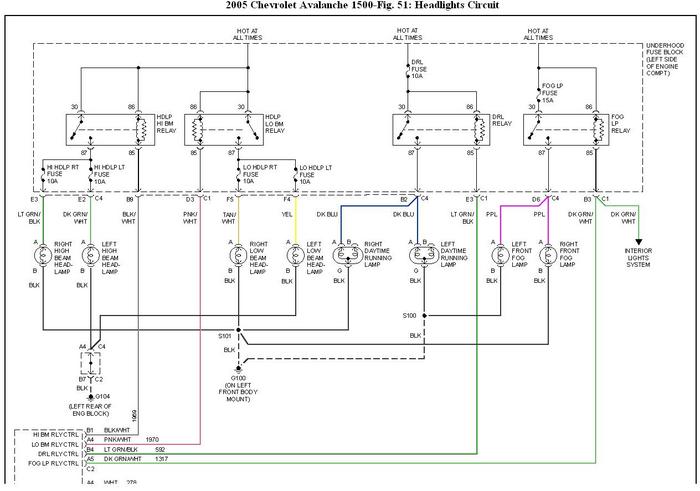Click connector label F4
Screen dimensions: 700x491
coord(287,199)
